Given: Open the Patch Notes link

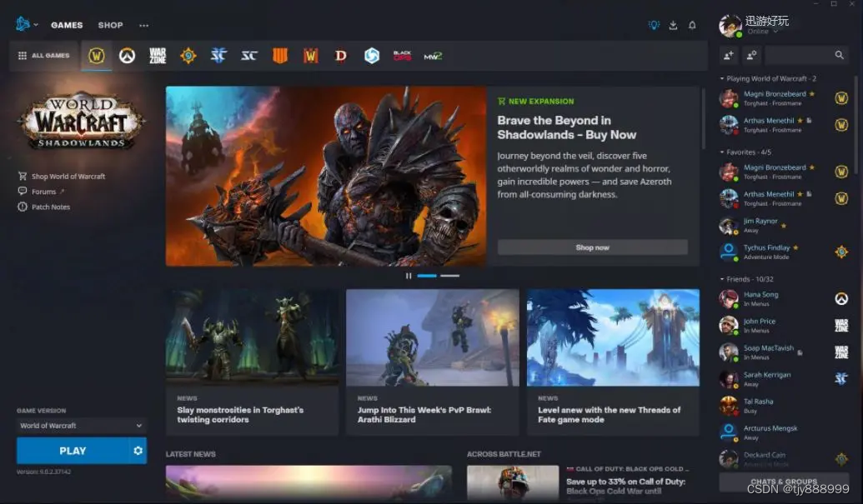Looking at the screenshot, I should 44,207.
